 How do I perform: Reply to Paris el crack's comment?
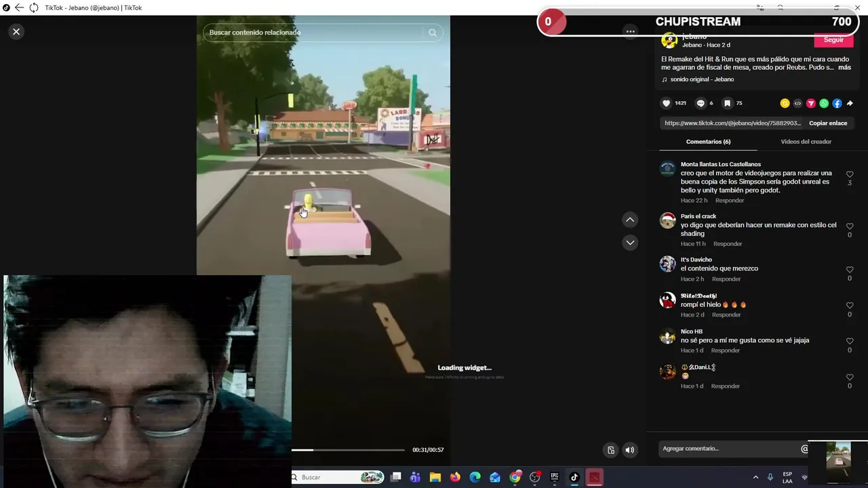pos(728,244)
